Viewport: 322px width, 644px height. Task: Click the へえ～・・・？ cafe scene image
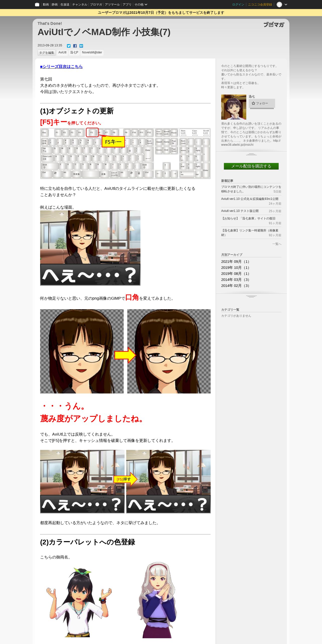click(x=90, y=248)
